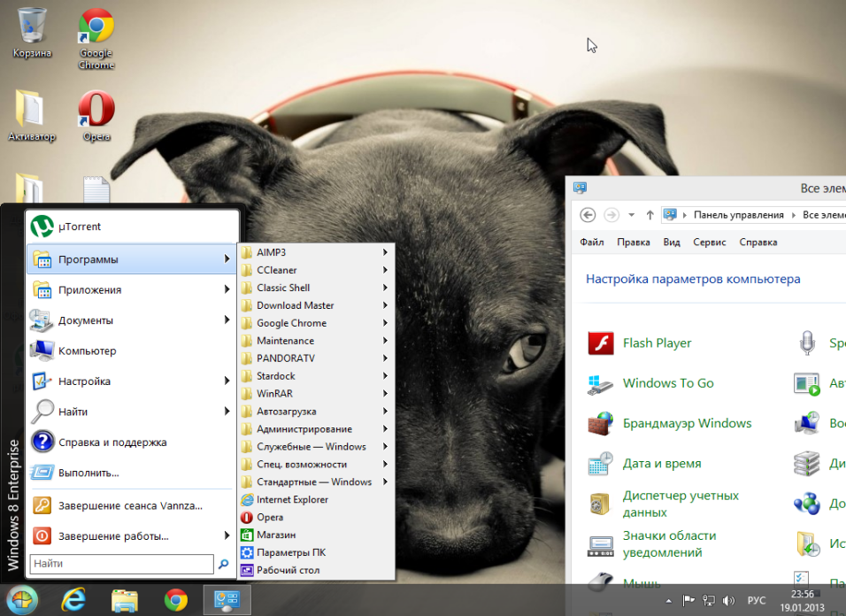
Task: Open Дата и время item
Action: 645,464
